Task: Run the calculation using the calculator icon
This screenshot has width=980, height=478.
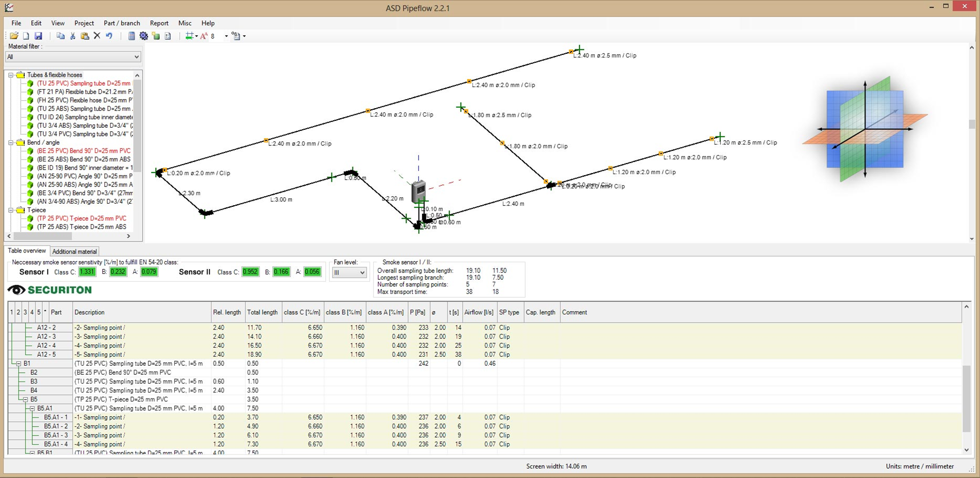Action: (x=131, y=36)
